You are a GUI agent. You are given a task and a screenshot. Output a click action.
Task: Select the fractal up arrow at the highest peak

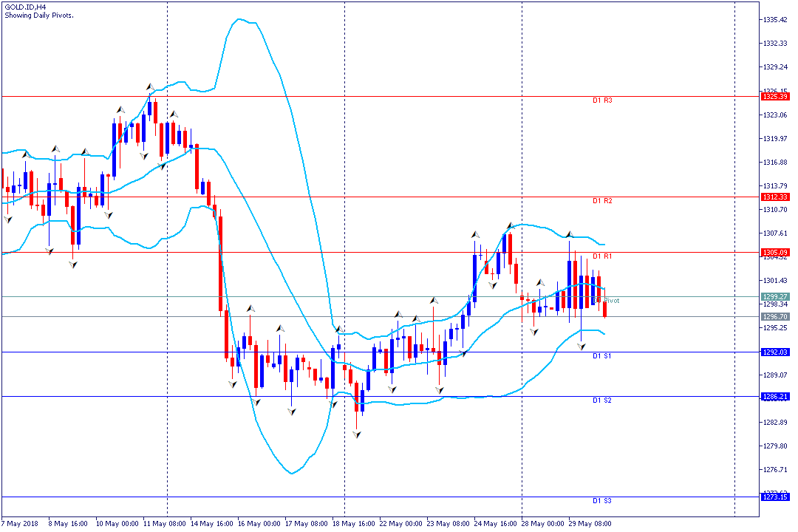point(149,87)
